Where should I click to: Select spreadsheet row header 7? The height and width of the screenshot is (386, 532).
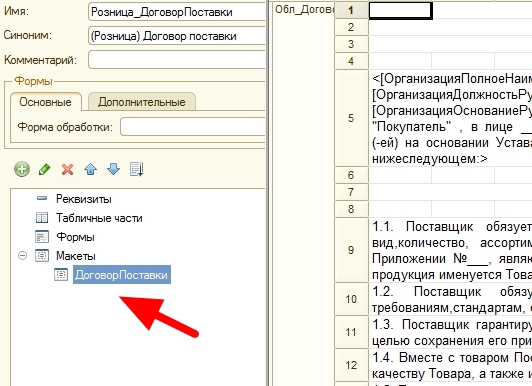[351, 192]
